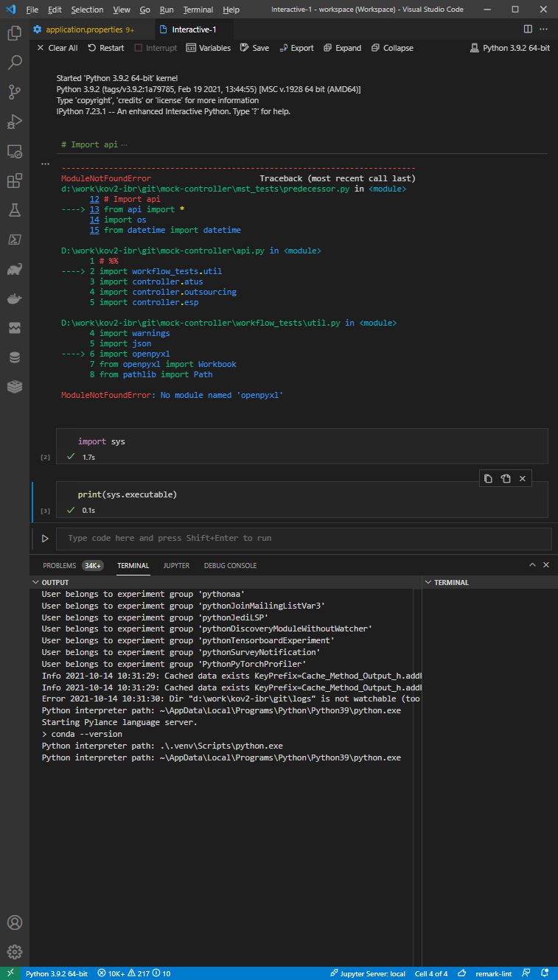Open errors and warnings count in status bar
This screenshot has height=980, width=558.
133,973
